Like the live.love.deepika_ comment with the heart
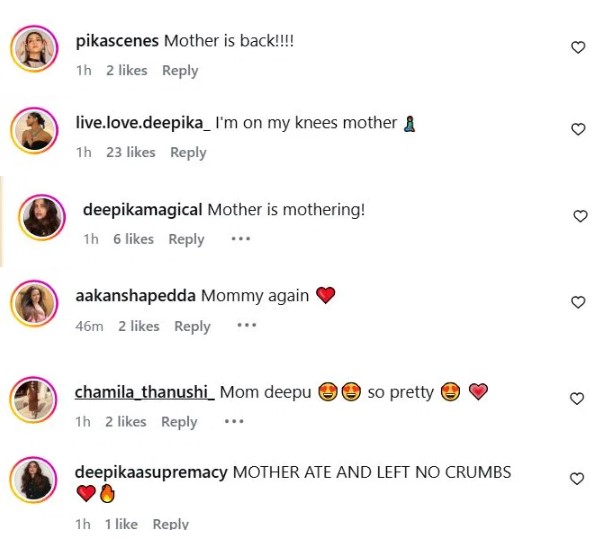This screenshot has height=538, width=613. pos(577,129)
